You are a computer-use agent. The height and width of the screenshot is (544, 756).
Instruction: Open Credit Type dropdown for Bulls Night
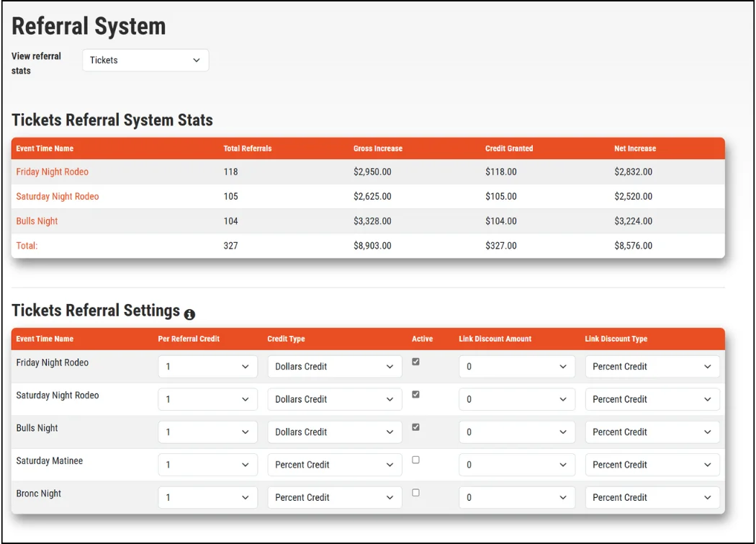[335, 432]
